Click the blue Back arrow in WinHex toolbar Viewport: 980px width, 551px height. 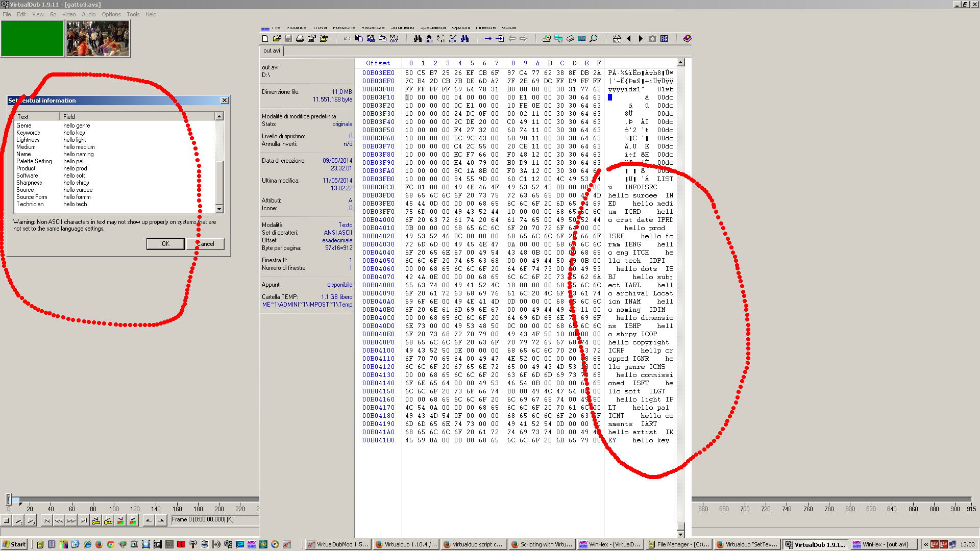click(x=511, y=38)
